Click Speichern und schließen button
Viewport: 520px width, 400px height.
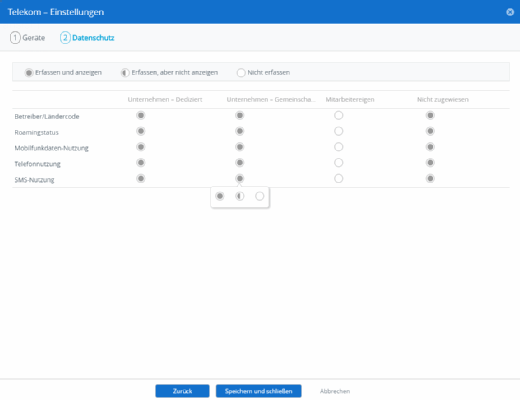pyautogui.click(x=259, y=391)
